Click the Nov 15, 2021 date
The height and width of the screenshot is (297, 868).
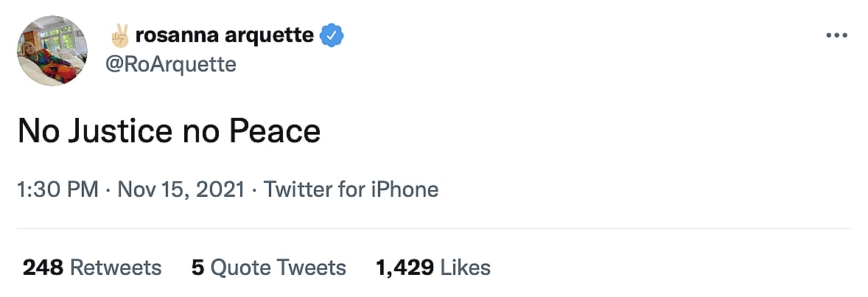181,189
